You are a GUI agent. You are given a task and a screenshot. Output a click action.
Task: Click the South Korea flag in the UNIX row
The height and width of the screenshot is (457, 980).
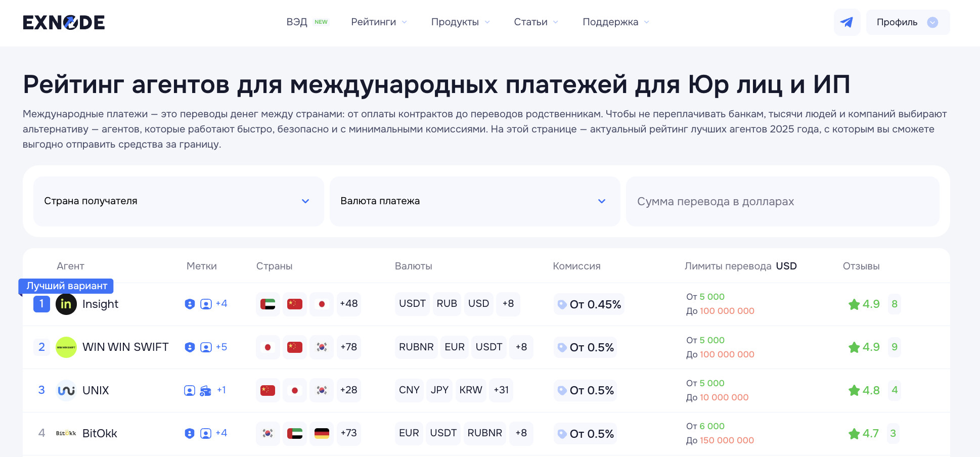pos(322,390)
